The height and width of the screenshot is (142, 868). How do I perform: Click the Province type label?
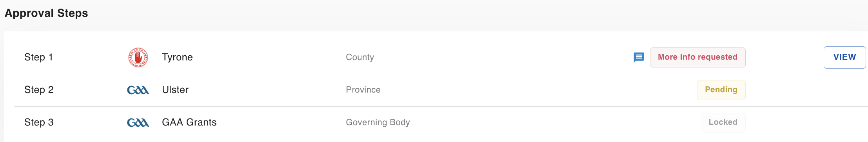tap(363, 90)
